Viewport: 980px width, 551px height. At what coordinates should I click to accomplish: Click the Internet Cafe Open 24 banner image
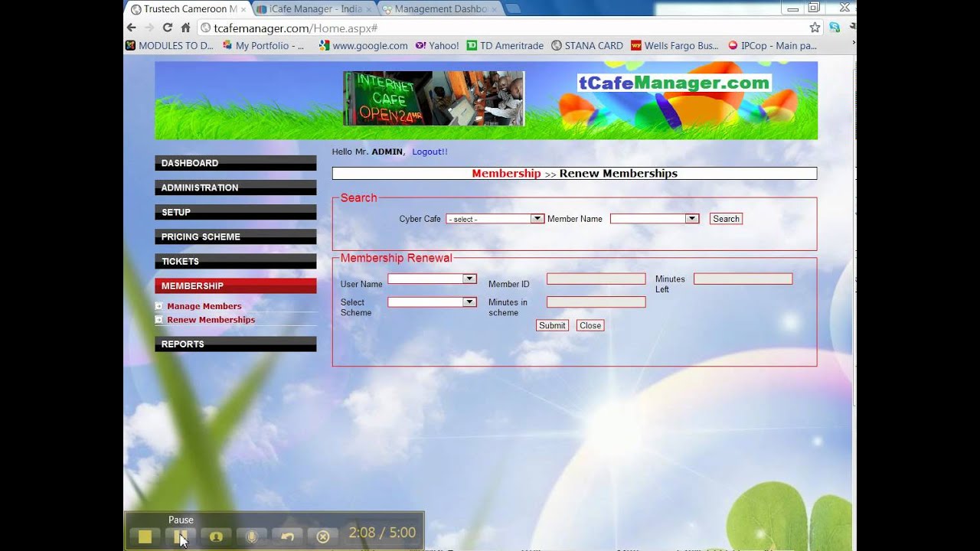click(434, 98)
